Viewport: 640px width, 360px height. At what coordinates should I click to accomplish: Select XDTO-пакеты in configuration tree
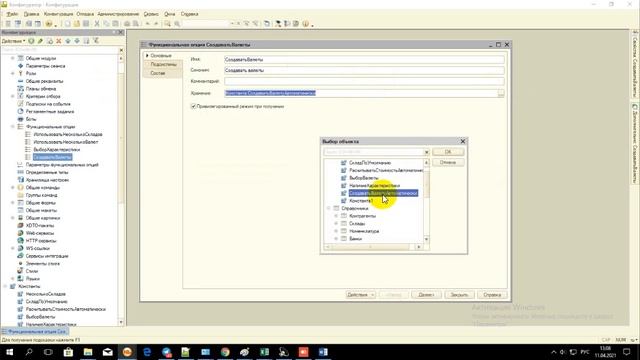[40, 225]
